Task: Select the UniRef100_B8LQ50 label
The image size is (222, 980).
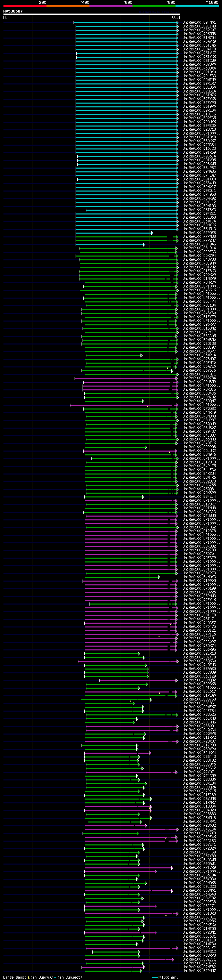Action: click(199, 88)
